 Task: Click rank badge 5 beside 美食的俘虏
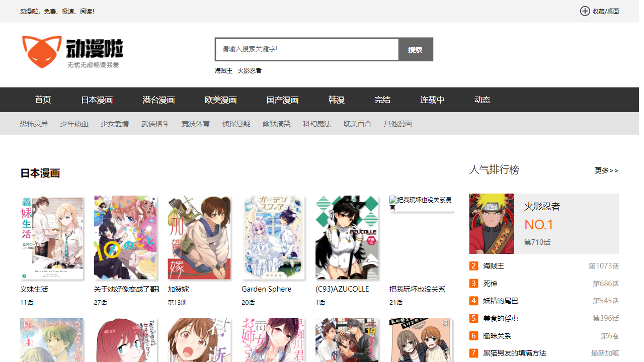(x=473, y=318)
